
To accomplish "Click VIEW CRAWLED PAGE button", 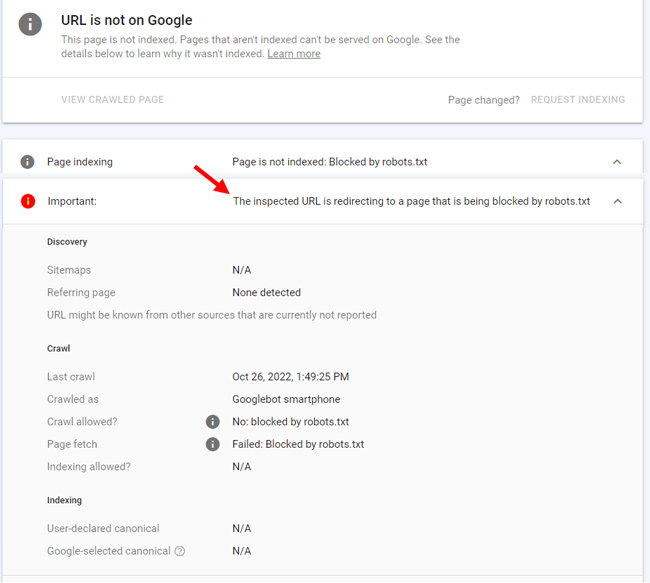I will click(112, 100).
